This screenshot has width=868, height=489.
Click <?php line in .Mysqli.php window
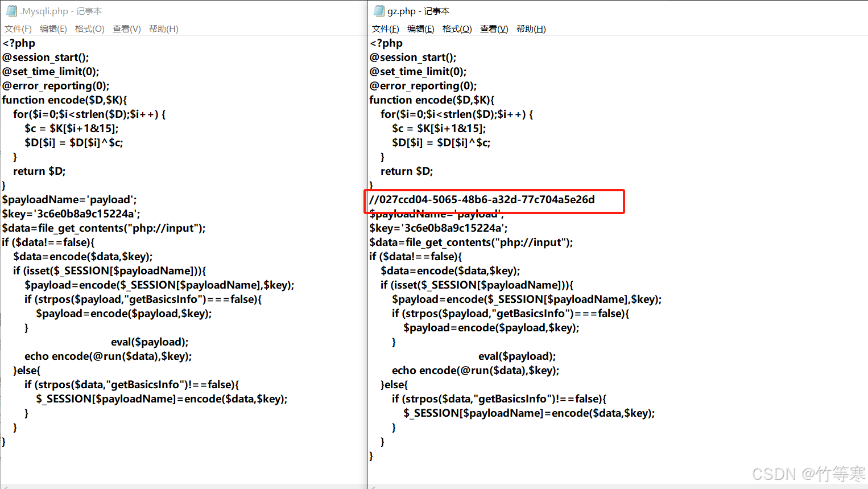[x=19, y=43]
